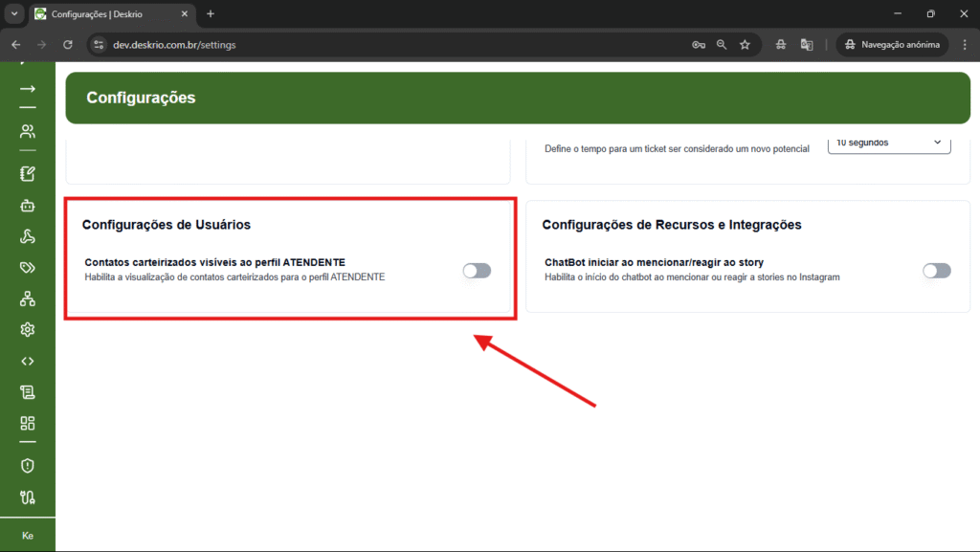
Task: Expand the sidebar with the arrow icon
Action: pyautogui.click(x=28, y=89)
